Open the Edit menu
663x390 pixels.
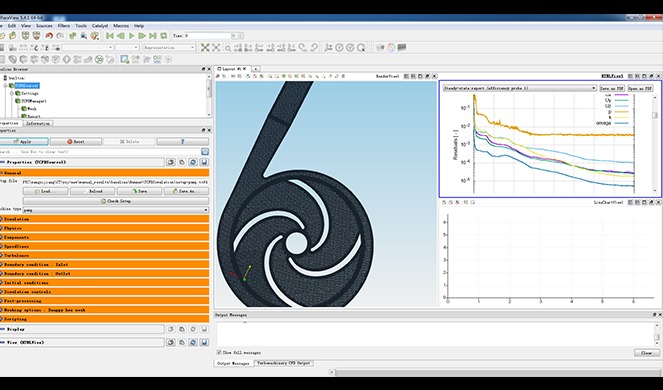[12, 26]
